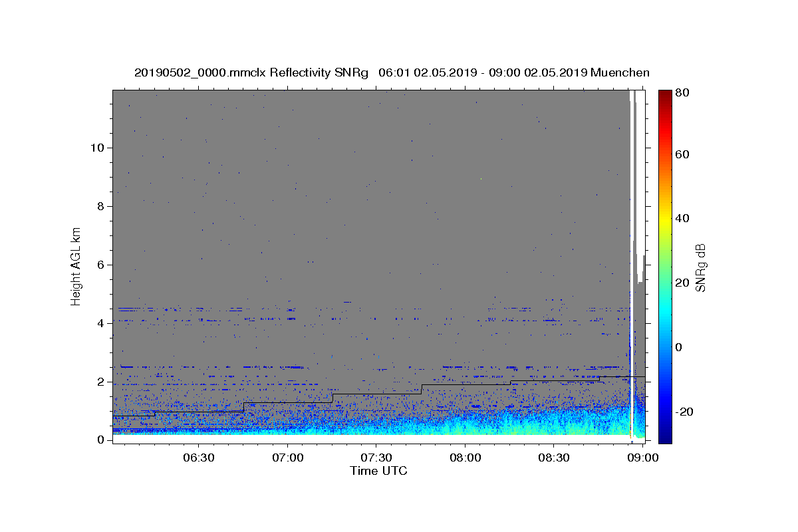Click the 08:00 time axis label
This screenshot has width=798, height=532.
(465, 458)
